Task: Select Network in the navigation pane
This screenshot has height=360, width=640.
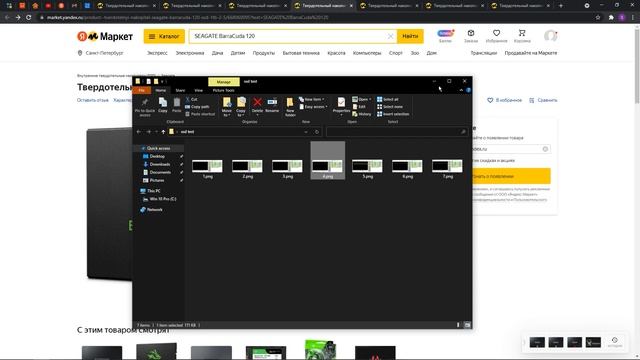Action: (154, 210)
